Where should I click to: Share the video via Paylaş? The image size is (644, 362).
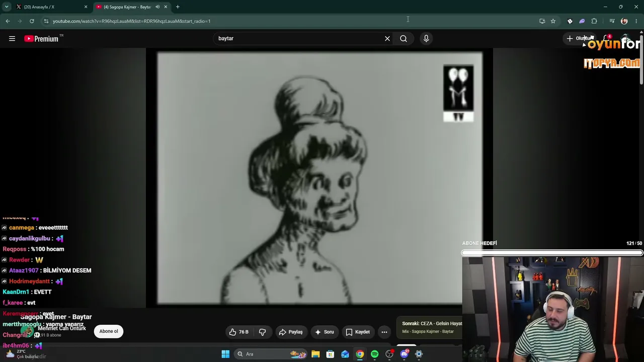[x=291, y=332]
